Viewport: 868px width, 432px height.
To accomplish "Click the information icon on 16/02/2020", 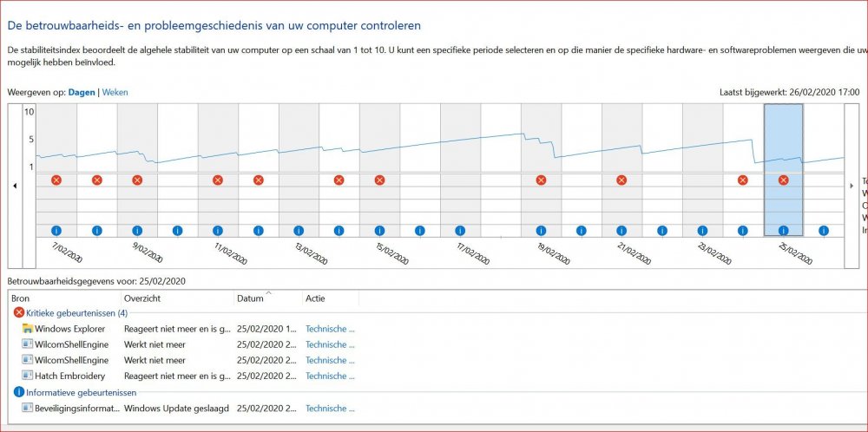I will 420,231.
